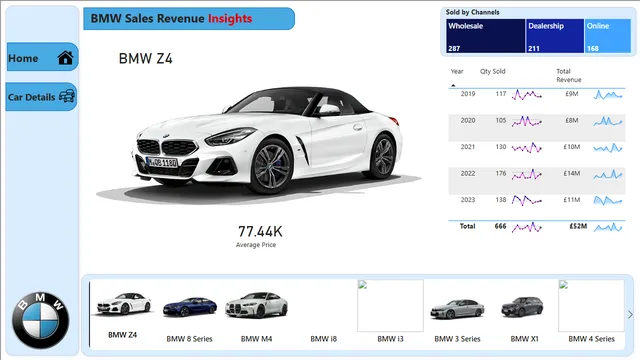Click the Total row quantity sparkline
This screenshot has height=360, width=640.
pyautogui.click(x=527, y=227)
